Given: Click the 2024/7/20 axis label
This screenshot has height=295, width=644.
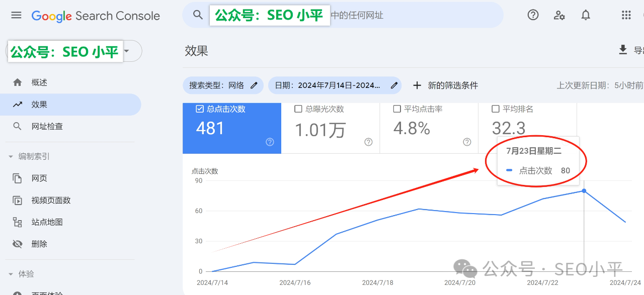Looking at the screenshot, I should pos(460,283).
